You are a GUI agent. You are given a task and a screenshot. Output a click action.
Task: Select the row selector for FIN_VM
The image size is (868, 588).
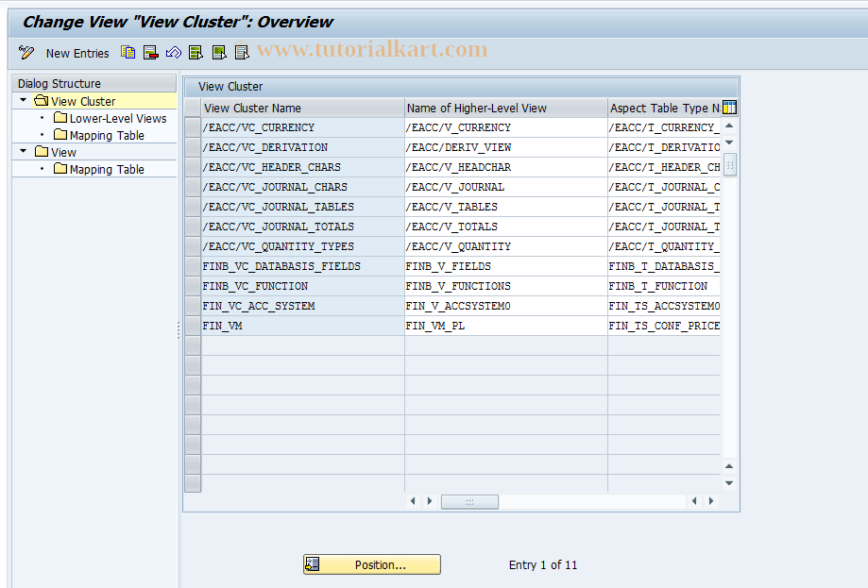click(192, 326)
